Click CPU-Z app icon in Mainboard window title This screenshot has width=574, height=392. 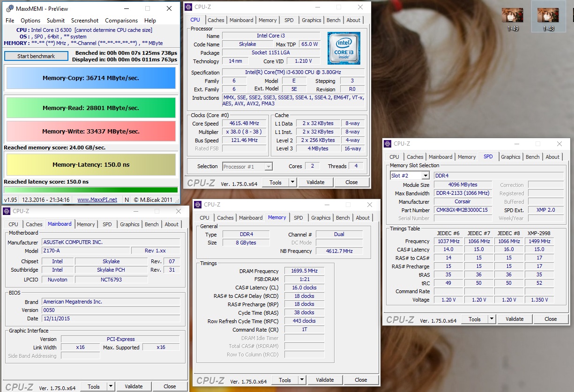coord(7,211)
